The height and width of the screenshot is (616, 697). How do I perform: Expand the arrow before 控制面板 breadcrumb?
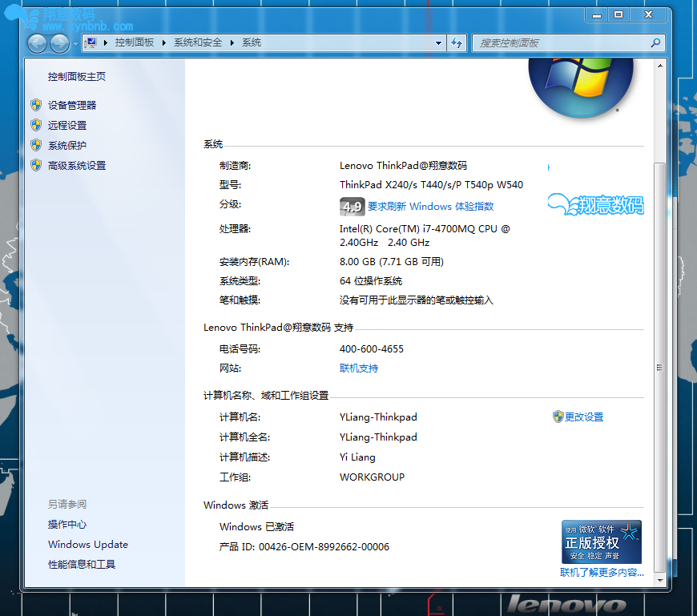pyautogui.click(x=106, y=42)
